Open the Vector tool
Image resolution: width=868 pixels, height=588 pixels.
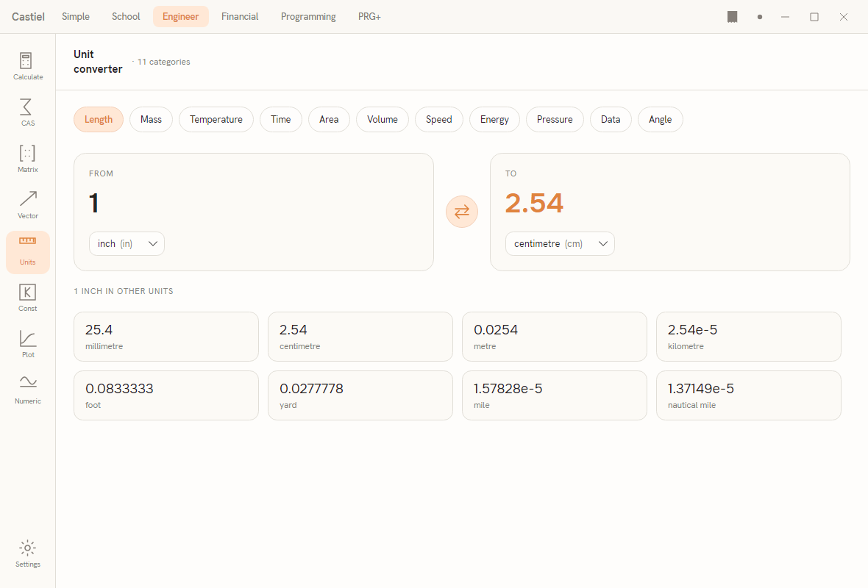(x=28, y=205)
